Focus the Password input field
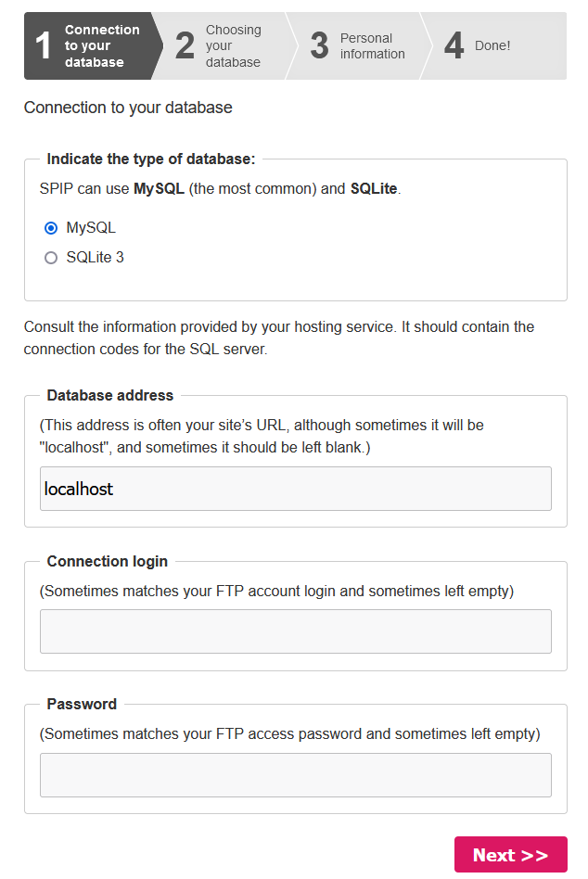588x879 pixels. (295, 775)
